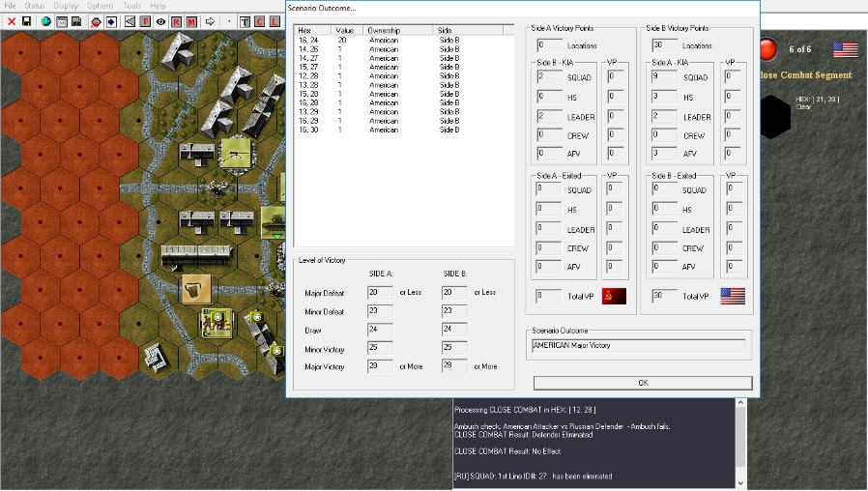Click the tan foxhole counter on the map
The image size is (868, 491).
point(196,288)
